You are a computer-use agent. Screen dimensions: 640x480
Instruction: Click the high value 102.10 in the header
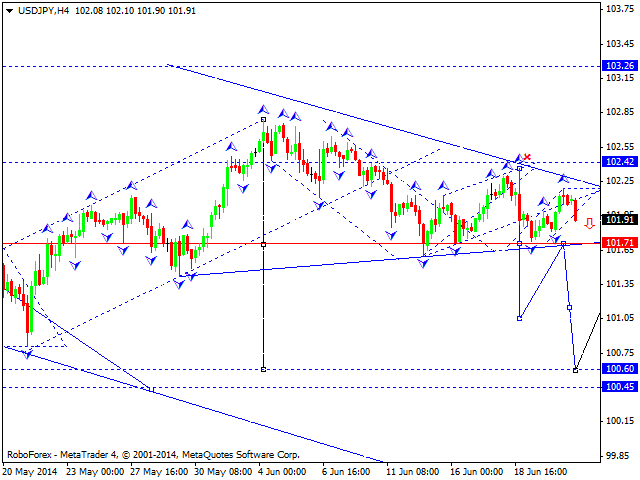pyautogui.click(x=120, y=11)
